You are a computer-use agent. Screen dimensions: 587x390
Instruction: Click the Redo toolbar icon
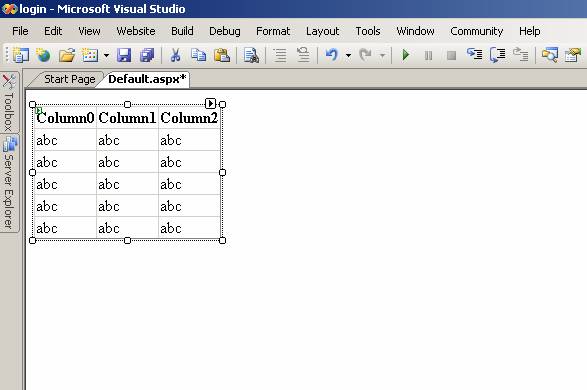click(x=365, y=55)
